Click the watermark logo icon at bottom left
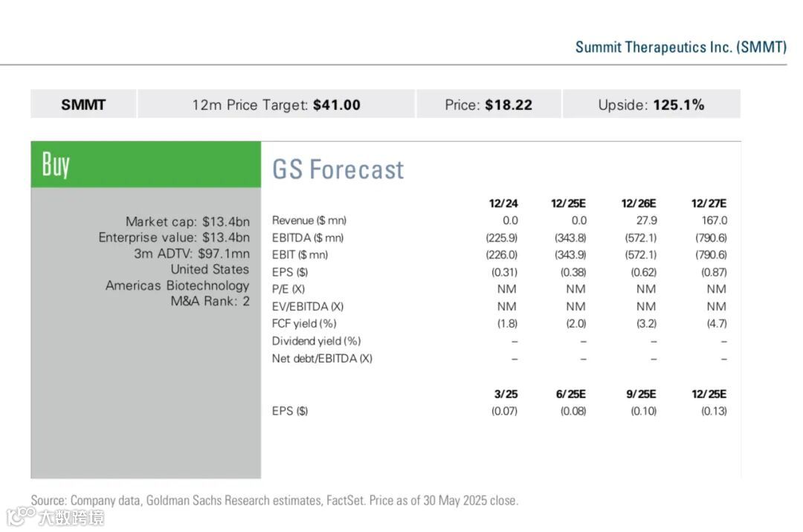 (x=21, y=516)
